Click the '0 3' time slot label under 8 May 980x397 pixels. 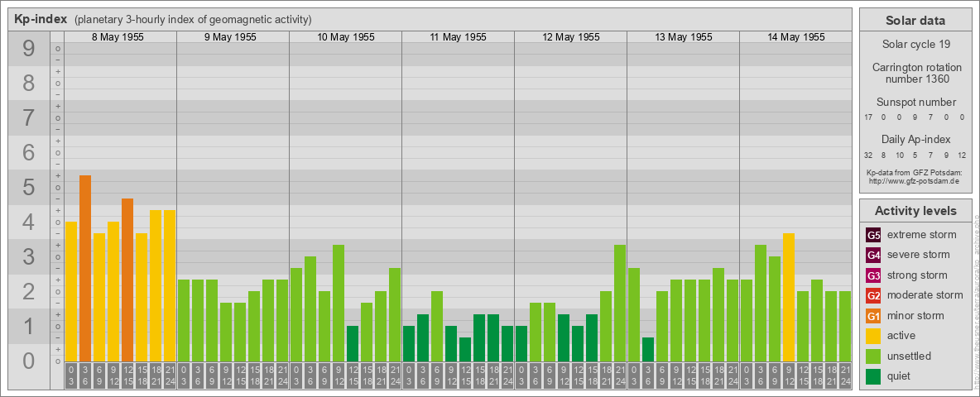71,375
